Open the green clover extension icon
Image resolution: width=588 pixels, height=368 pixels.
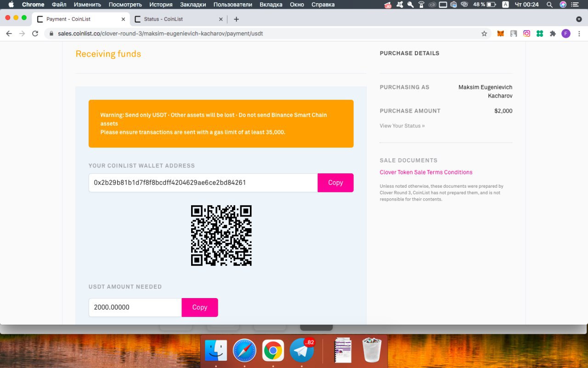tap(540, 34)
